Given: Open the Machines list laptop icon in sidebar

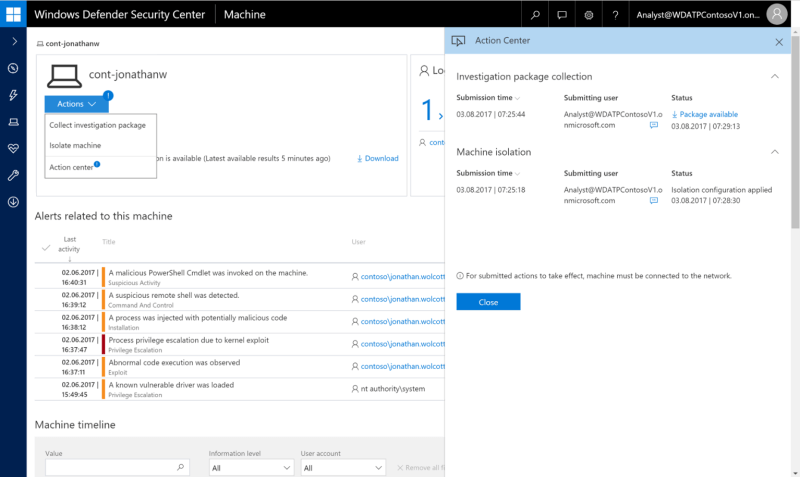Looking at the screenshot, I should tap(13, 122).
